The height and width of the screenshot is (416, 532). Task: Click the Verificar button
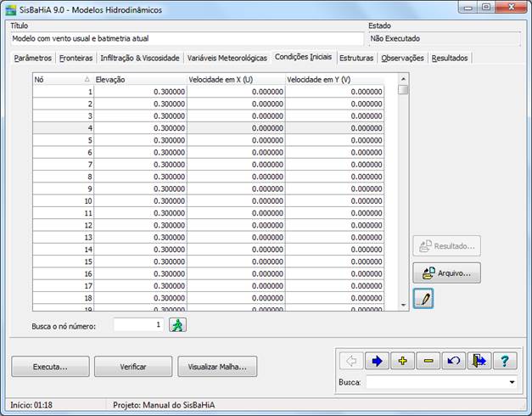pyautogui.click(x=133, y=367)
